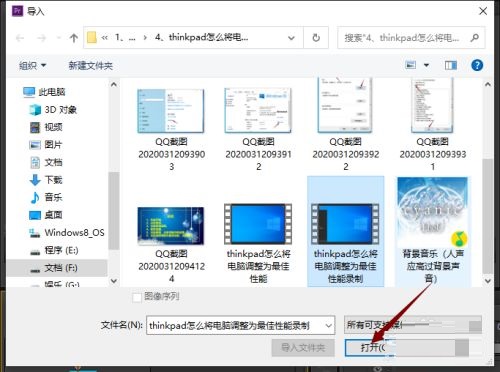Select video thumbnail thinkpad怎么将电脑调整为最佳性能
This screenshot has height=372, width=500.
tap(258, 243)
